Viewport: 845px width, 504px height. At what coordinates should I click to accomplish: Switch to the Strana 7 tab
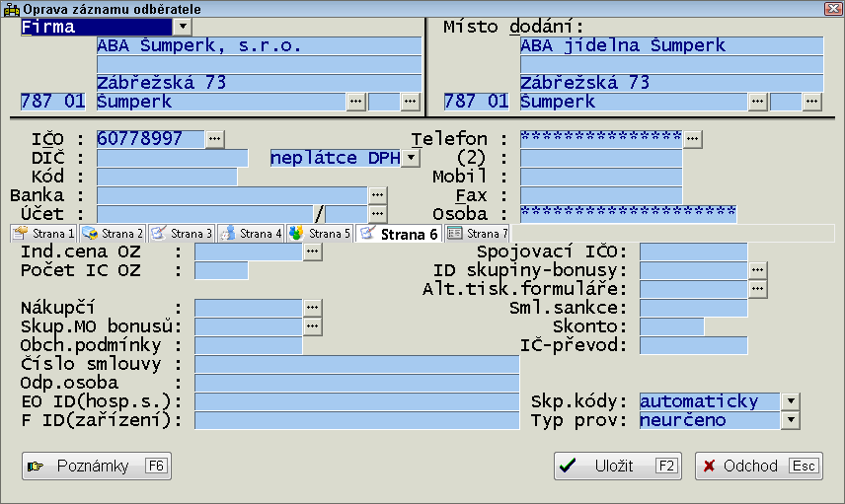click(x=478, y=234)
